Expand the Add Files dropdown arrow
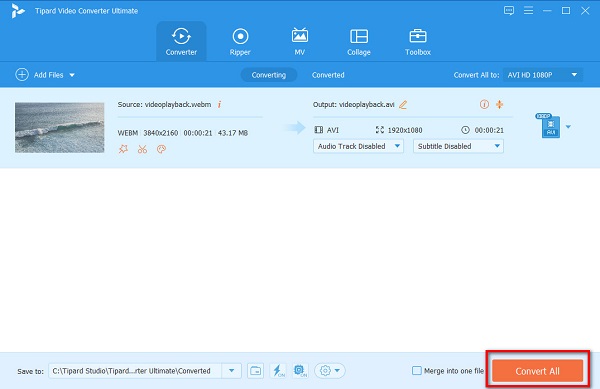Screen dimensions: 600x389 click(72, 75)
